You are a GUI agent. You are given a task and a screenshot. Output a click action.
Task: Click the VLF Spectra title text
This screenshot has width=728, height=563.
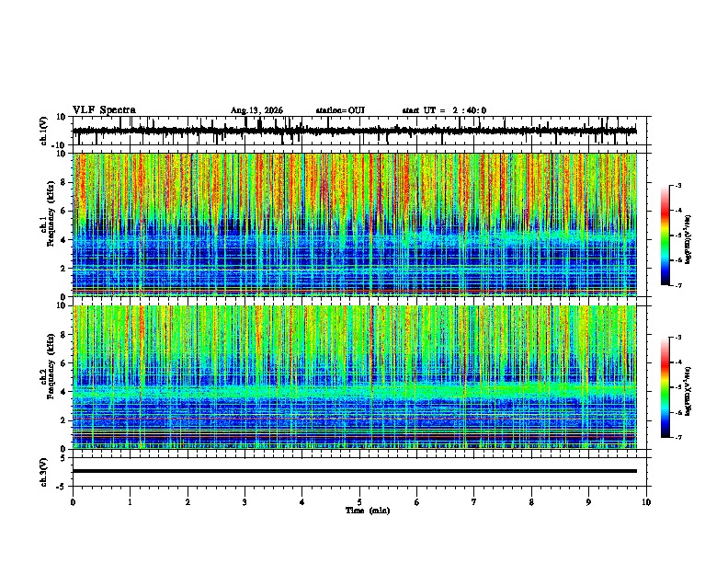coord(104,110)
